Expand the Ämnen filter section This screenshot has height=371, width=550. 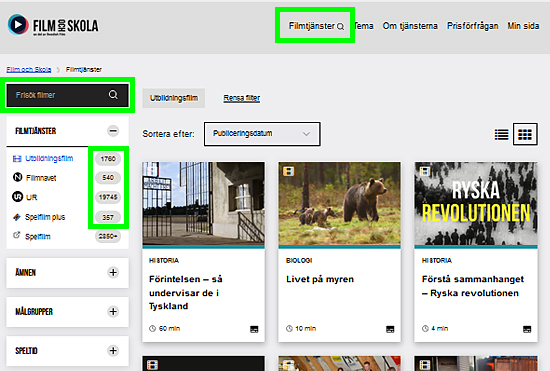113,272
